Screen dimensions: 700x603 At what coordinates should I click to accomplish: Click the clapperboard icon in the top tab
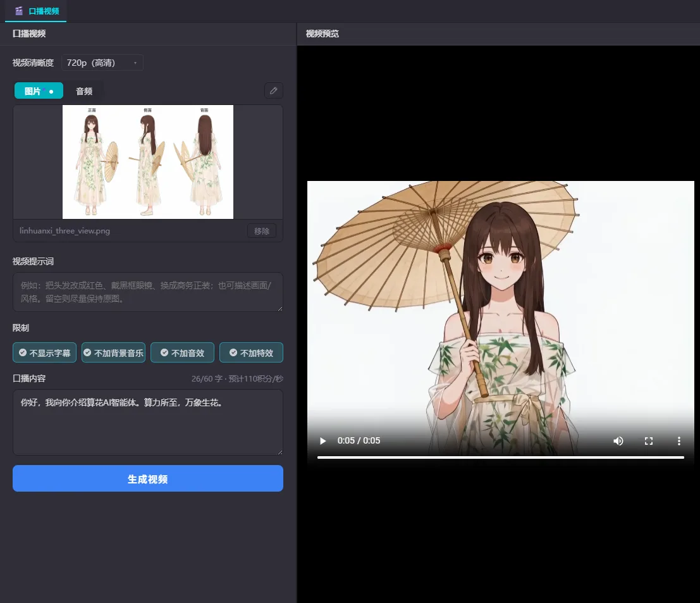click(x=19, y=11)
